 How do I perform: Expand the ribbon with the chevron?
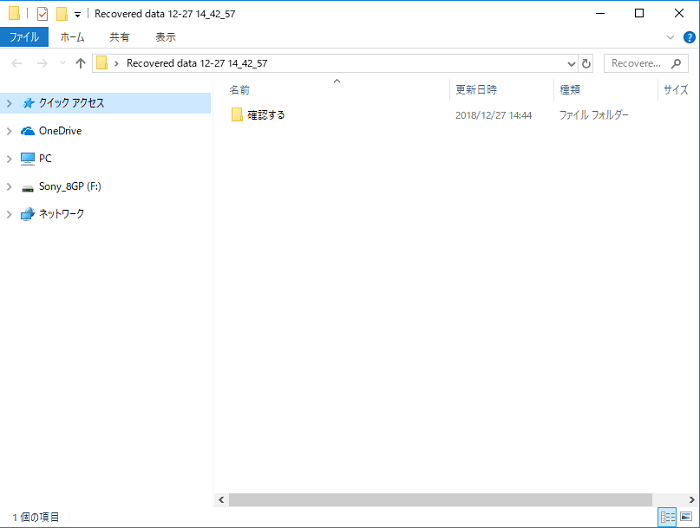pos(670,37)
